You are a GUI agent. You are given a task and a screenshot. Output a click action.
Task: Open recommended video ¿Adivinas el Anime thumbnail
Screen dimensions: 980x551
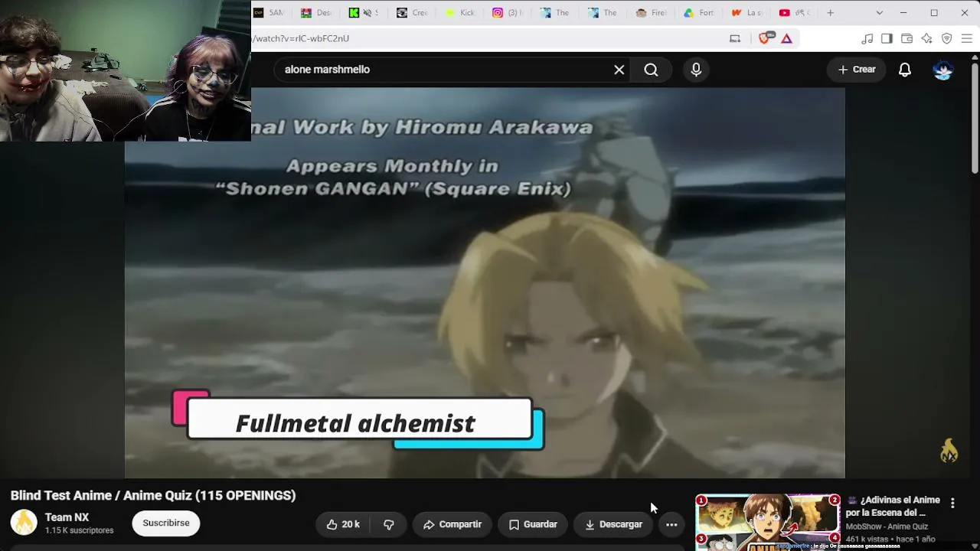click(x=767, y=523)
